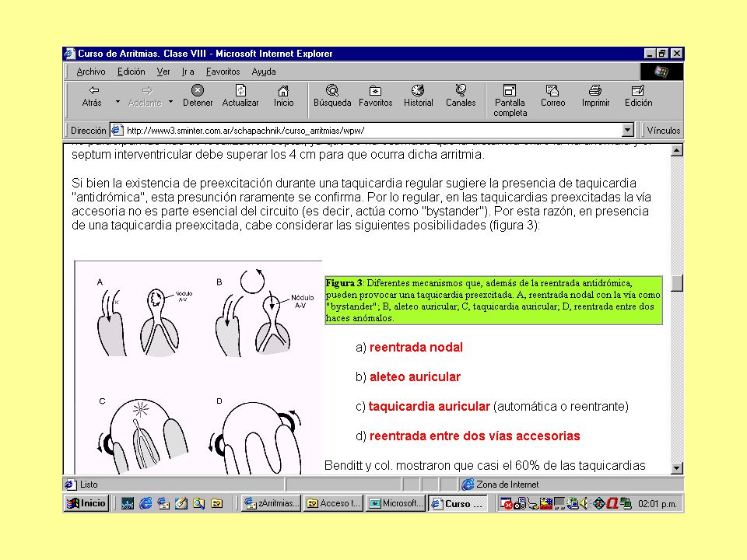747x560 pixels.
Task: Open the notepad-with-pencil quick launch icon
Action: pos(181,503)
